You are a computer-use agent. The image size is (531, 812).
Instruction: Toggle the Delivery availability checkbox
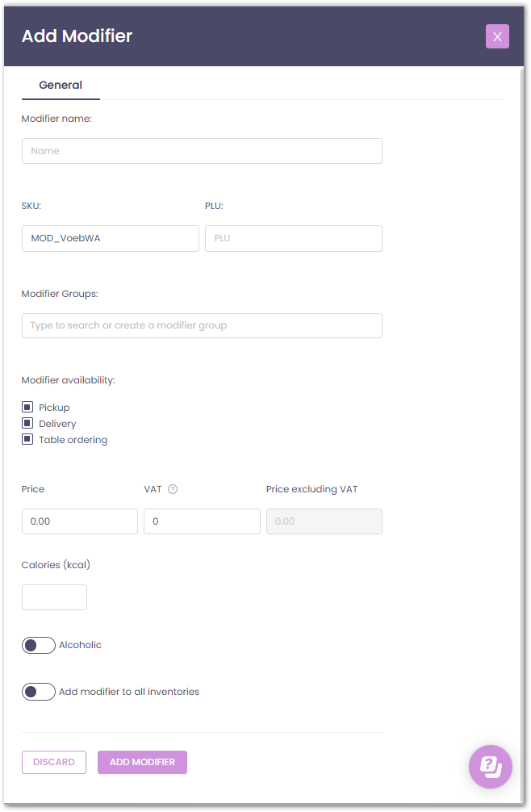pyautogui.click(x=27, y=424)
